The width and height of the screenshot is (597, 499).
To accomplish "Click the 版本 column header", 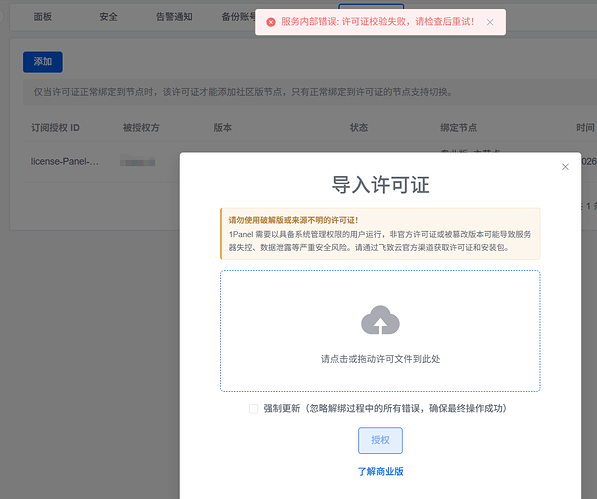I will 222,128.
